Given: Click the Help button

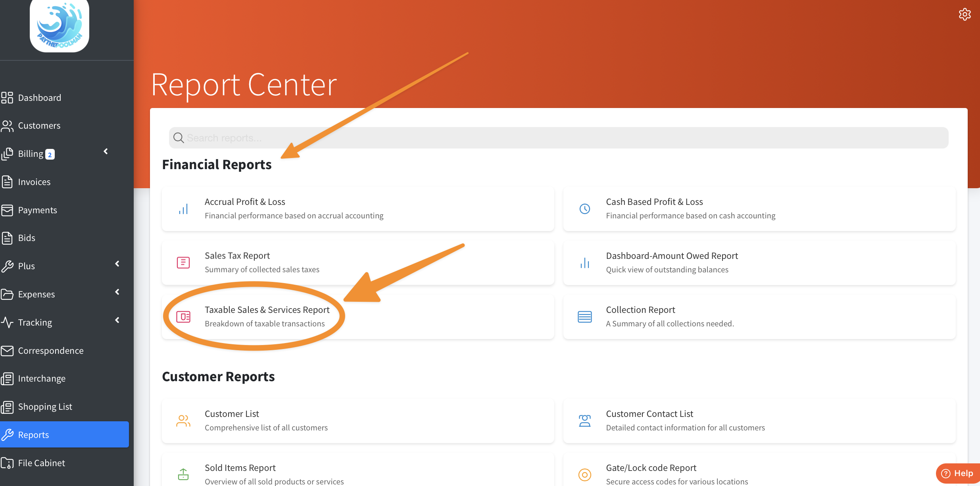Looking at the screenshot, I should [958, 473].
